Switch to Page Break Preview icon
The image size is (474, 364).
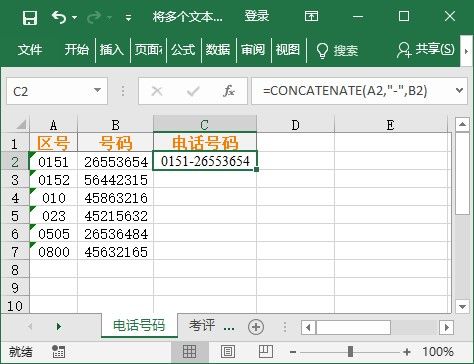[x=266, y=351]
